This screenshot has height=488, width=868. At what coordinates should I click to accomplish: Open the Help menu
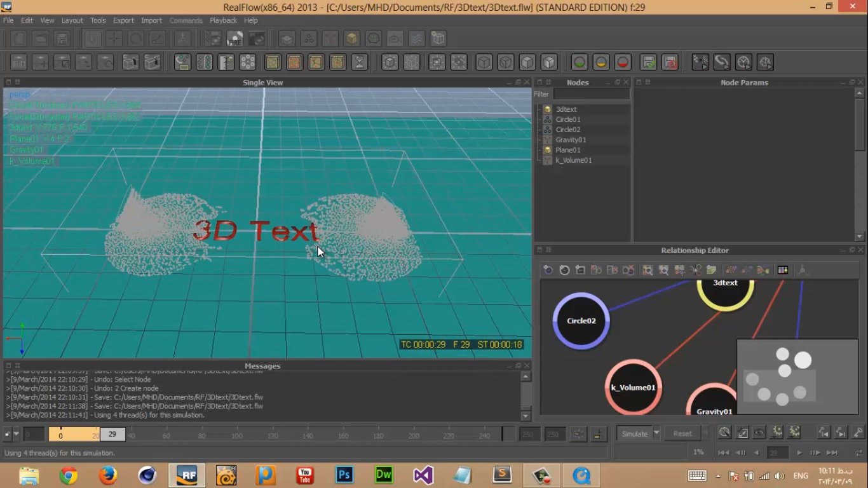tap(251, 20)
